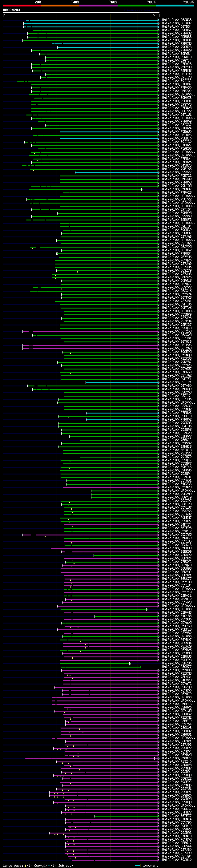Select hit label UniRef100_A7PW03
The image size is (197, 868).
coord(176,413)
